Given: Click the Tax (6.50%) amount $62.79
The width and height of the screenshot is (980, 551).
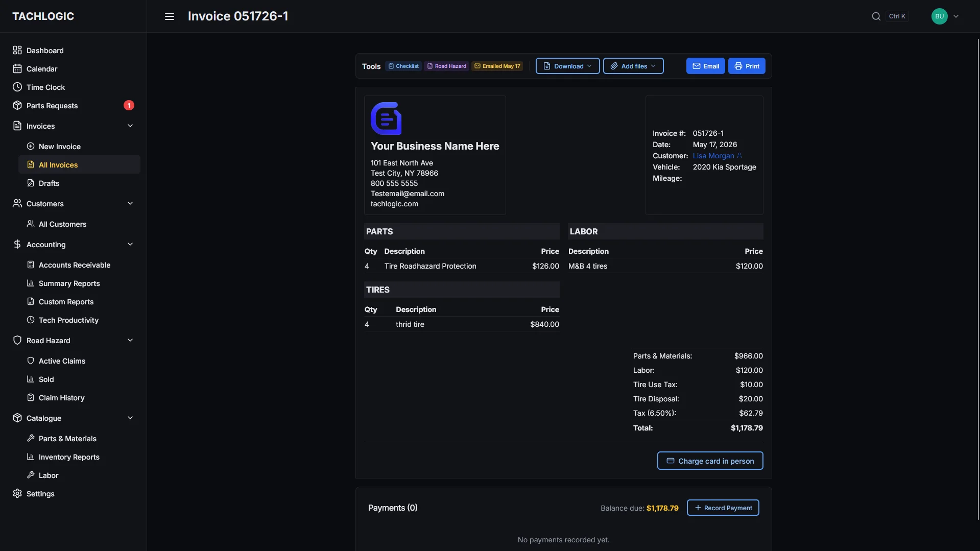Looking at the screenshot, I should [x=751, y=413].
